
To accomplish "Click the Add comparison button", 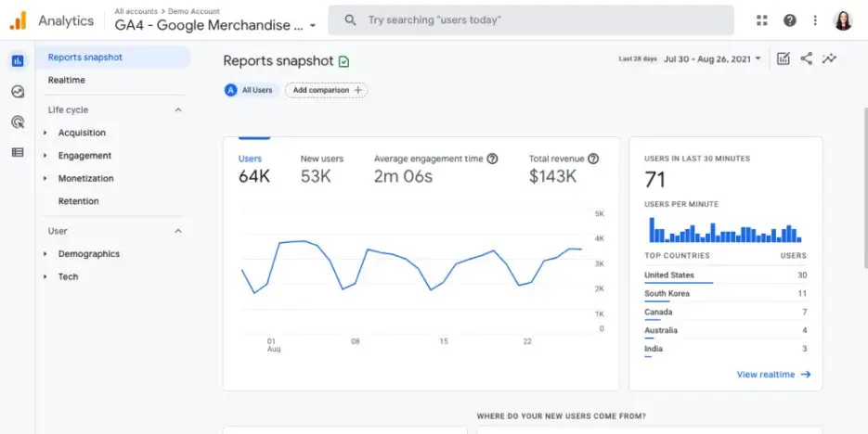I will [x=327, y=90].
